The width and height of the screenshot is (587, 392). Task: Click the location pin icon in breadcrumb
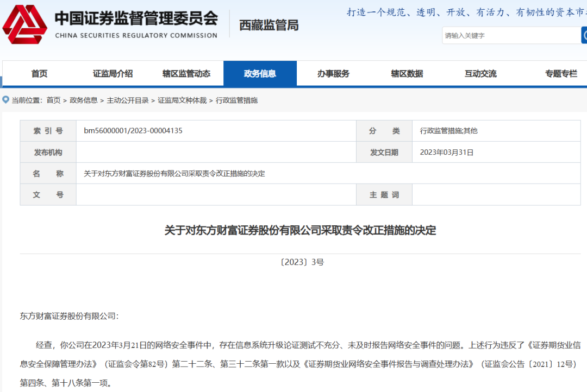6,100
